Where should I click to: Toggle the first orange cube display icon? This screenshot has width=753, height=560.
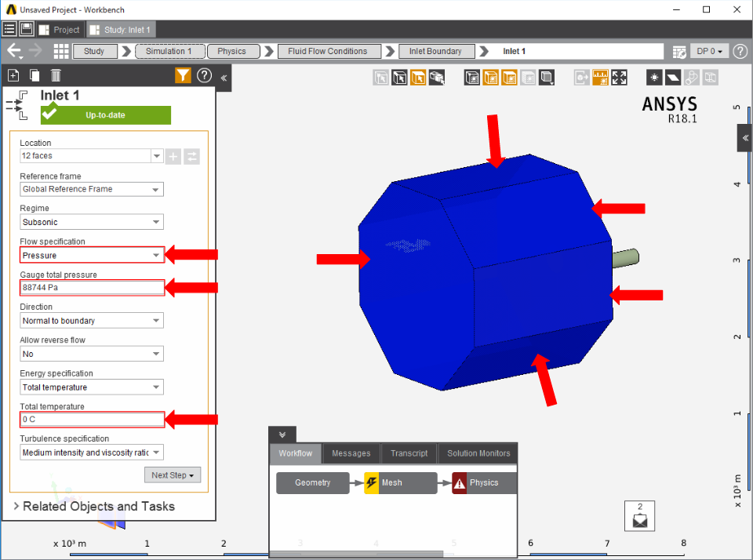[491, 78]
